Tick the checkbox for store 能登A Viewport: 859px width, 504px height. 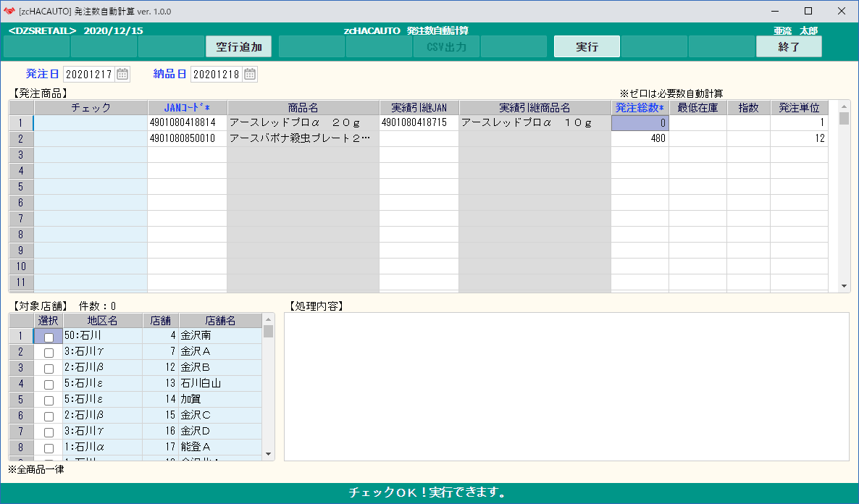click(49, 448)
